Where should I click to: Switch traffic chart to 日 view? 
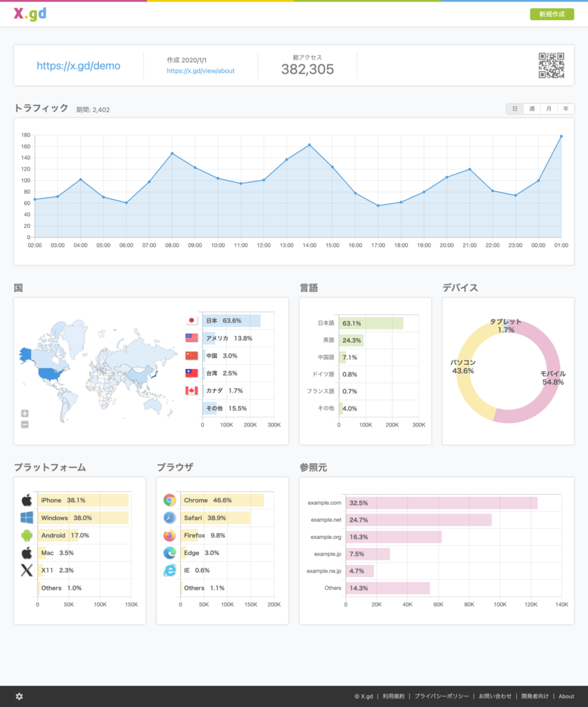pyautogui.click(x=515, y=109)
